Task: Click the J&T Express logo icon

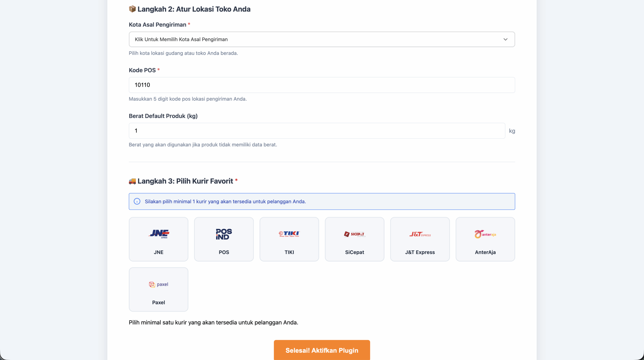Action: tap(420, 234)
